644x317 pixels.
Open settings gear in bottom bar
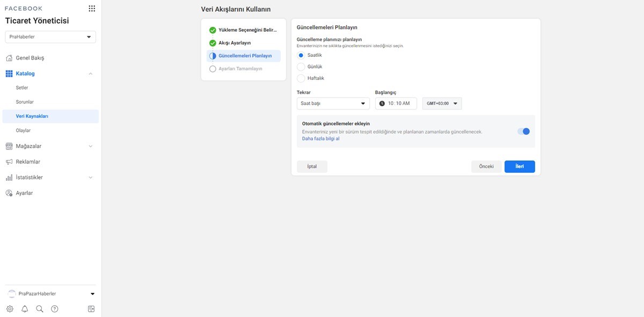coord(10,309)
